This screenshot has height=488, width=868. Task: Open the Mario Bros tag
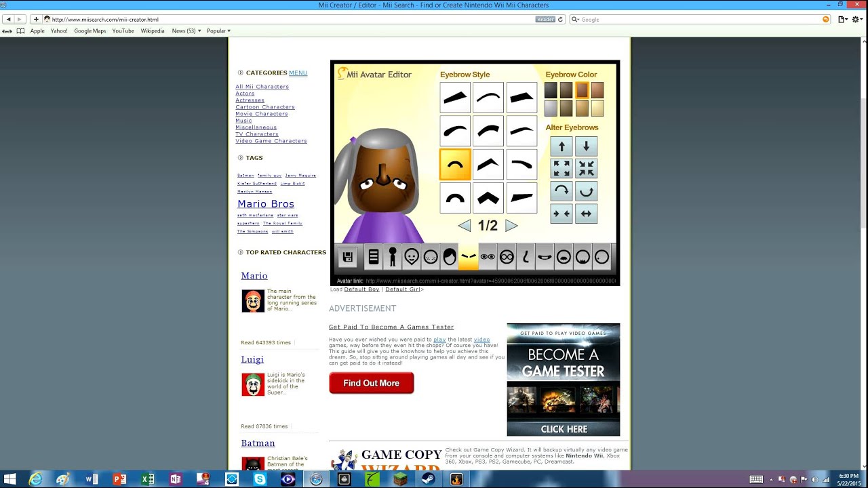(266, 204)
